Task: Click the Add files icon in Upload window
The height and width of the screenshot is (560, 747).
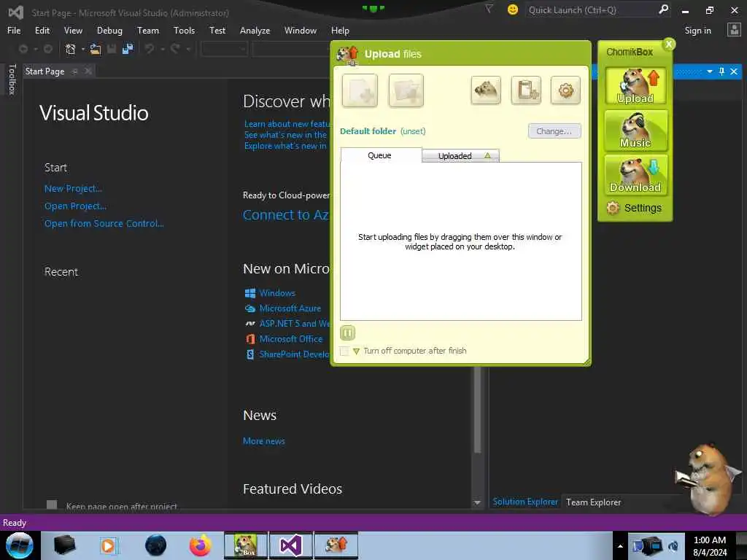Action: [360, 90]
